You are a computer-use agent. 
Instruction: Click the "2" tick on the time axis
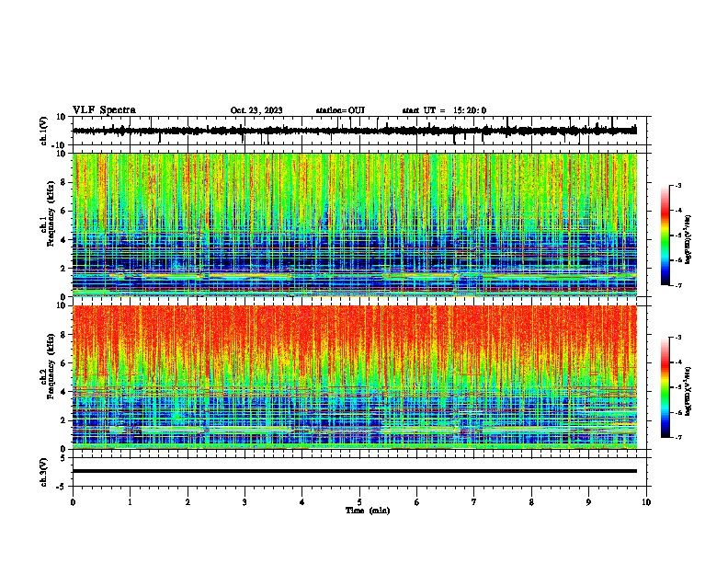(x=188, y=501)
